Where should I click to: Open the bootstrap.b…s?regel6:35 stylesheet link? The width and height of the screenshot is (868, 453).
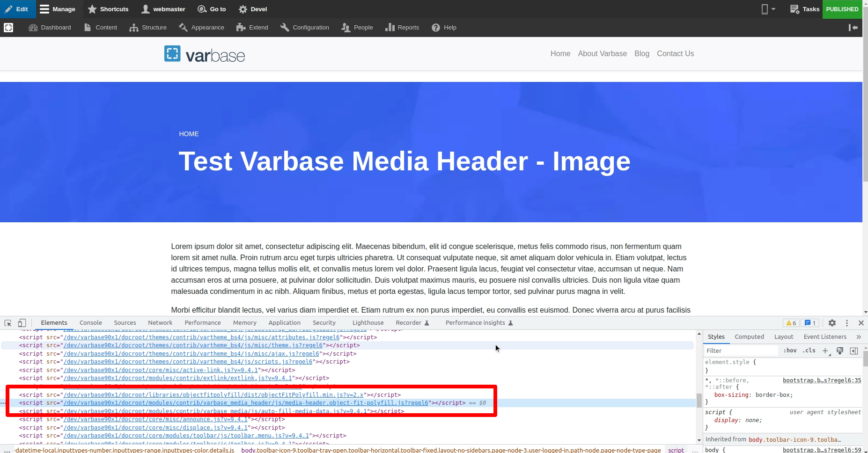coord(822,380)
